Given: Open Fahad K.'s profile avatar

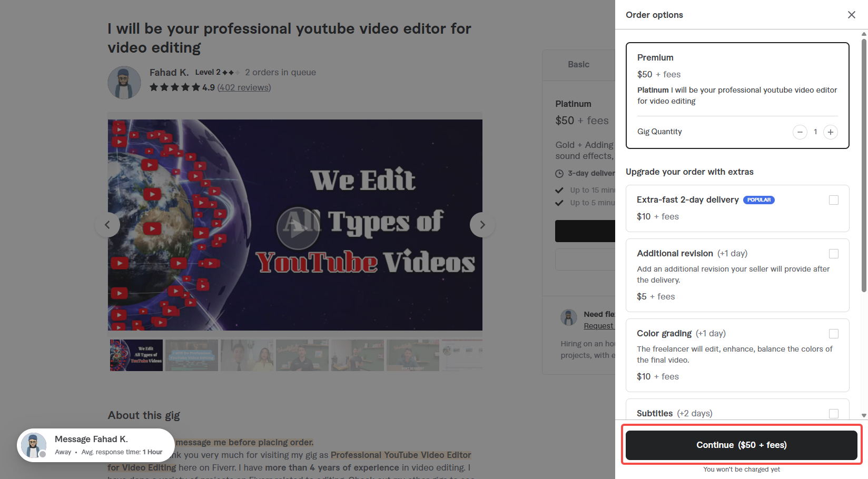Looking at the screenshot, I should pyautogui.click(x=124, y=82).
